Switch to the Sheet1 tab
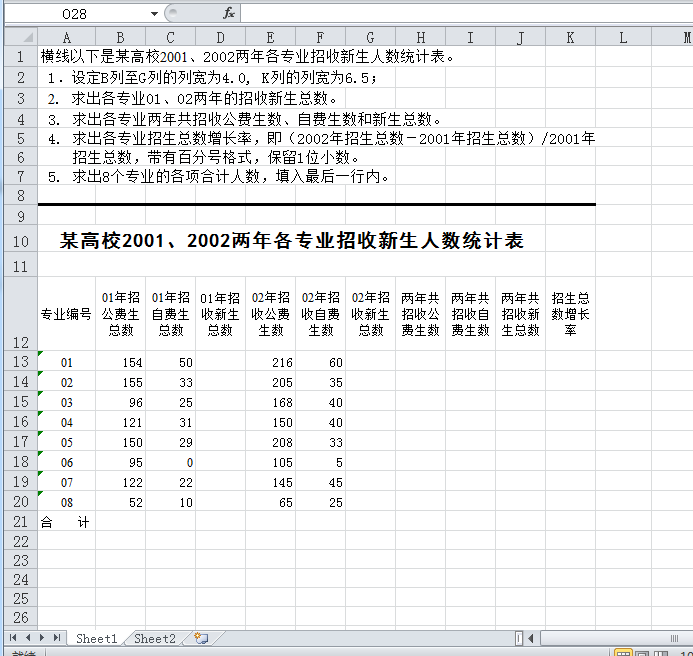 pos(96,638)
